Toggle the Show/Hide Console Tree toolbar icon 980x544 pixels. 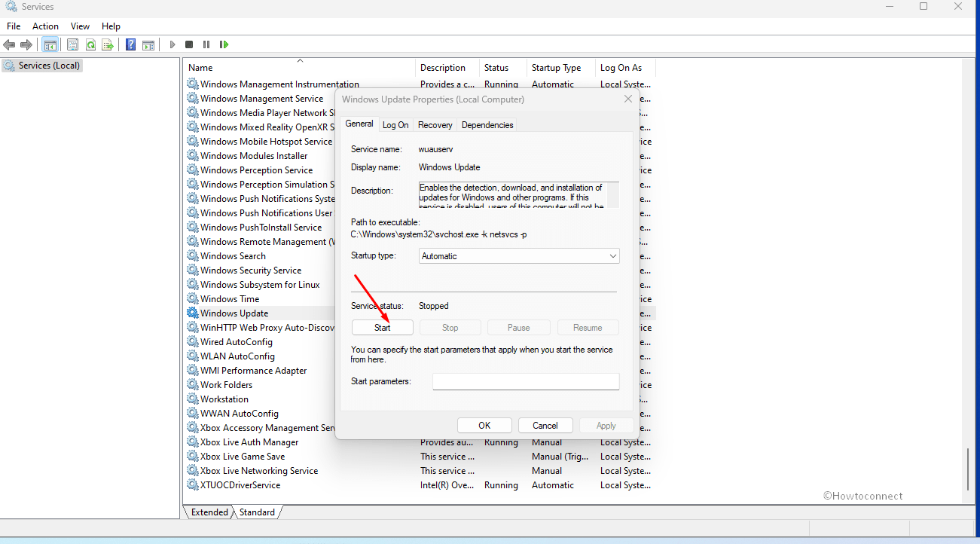coord(50,45)
